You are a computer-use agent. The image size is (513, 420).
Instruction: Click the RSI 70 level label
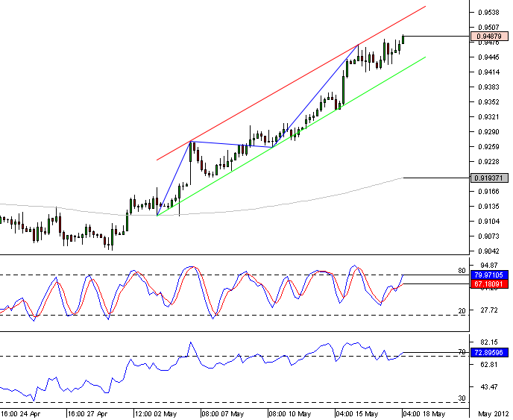(462, 352)
